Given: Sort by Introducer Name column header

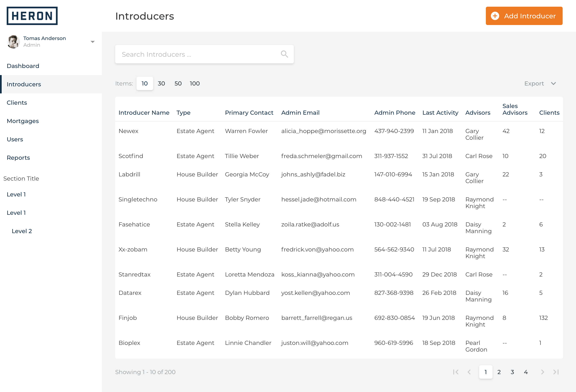Looking at the screenshot, I should (x=144, y=113).
